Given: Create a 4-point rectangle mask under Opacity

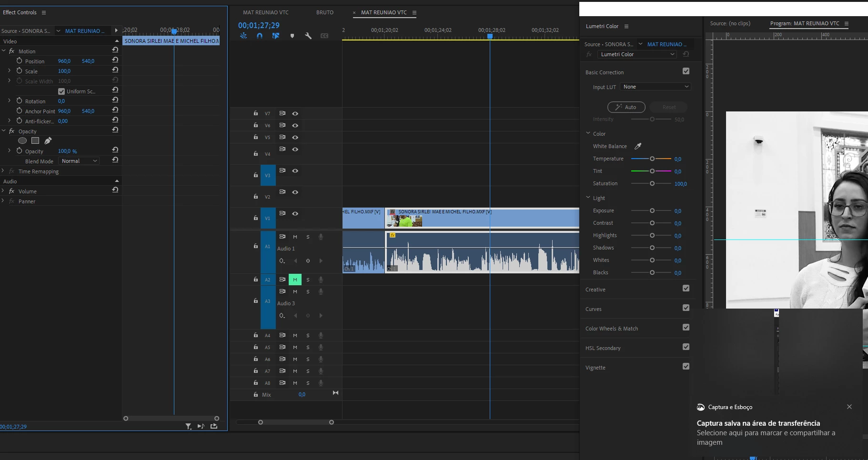Looking at the screenshot, I should pos(35,140).
